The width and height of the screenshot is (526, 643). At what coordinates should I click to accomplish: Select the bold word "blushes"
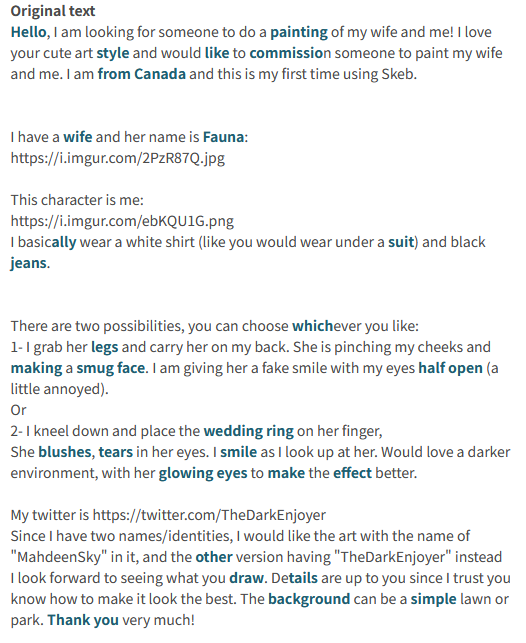click(x=65, y=452)
